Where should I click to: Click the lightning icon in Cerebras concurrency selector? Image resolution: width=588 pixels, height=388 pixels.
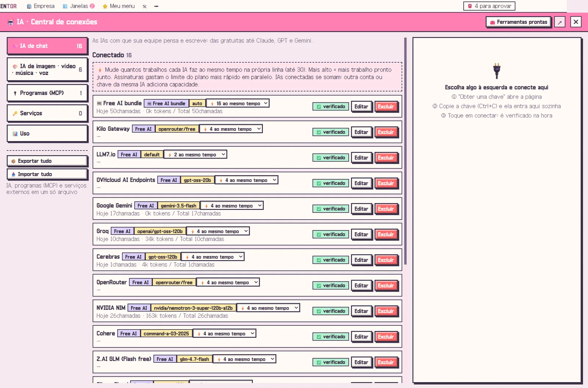pyautogui.click(x=187, y=257)
